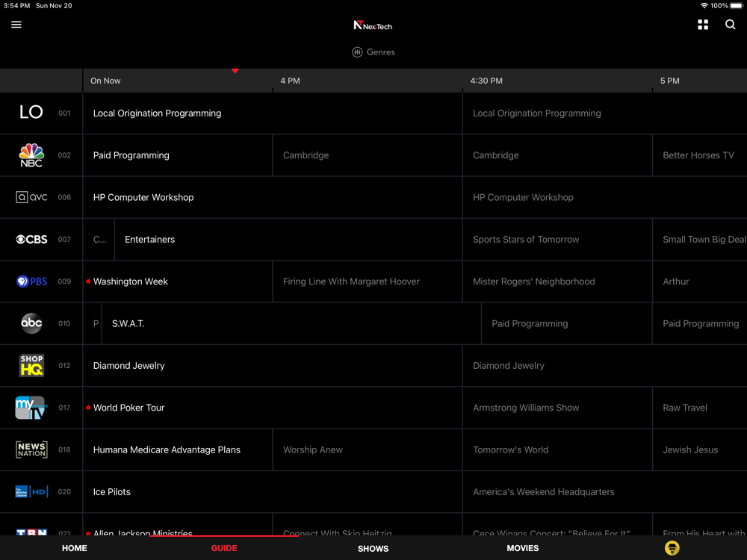Switch to the SHOWS tab
This screenshot has width=747, height=560.
click(373, 549)
